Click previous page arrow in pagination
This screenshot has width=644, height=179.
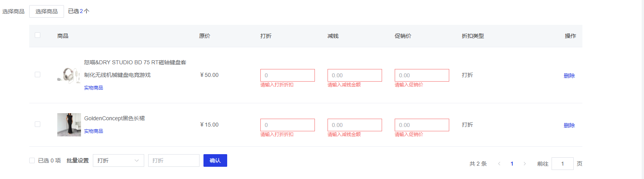pos(499,164)
